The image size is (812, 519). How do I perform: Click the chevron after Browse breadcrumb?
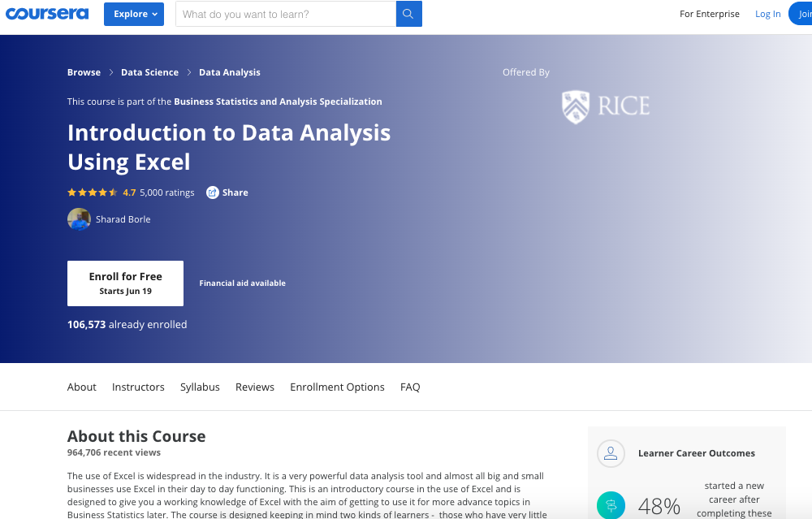(110, 72)
